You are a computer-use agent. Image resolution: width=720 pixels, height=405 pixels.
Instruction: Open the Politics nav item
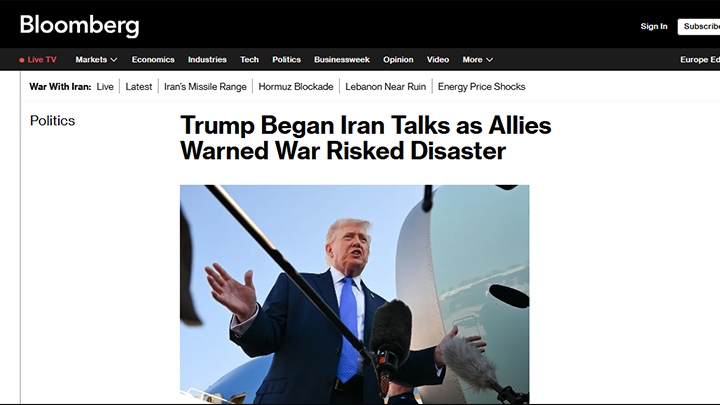pyautogui.click(x=287, y=60)
